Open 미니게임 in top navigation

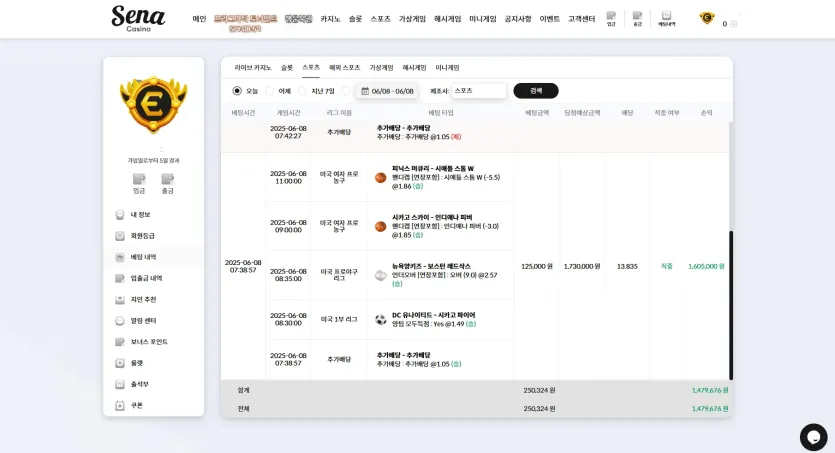482,19
